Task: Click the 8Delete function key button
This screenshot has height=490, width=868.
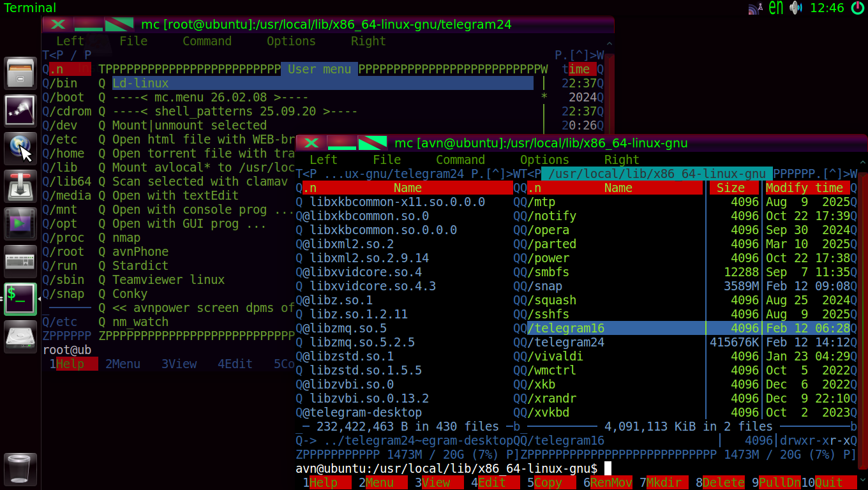Action: coord(720,482)
